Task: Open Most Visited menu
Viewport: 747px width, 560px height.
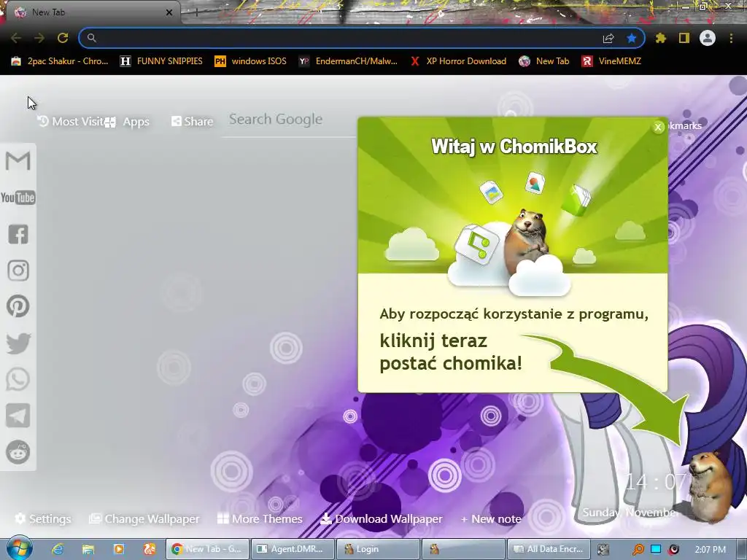Action: pos(71,122)
